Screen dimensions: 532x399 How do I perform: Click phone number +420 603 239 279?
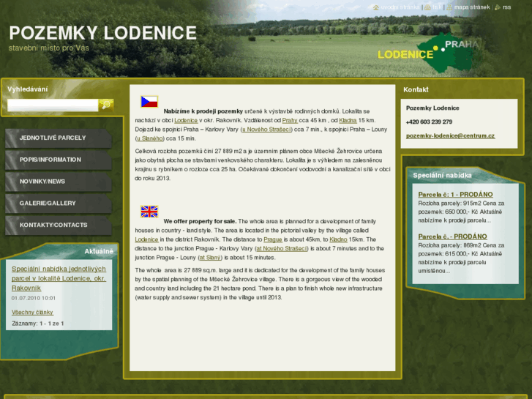click(429, 122)
